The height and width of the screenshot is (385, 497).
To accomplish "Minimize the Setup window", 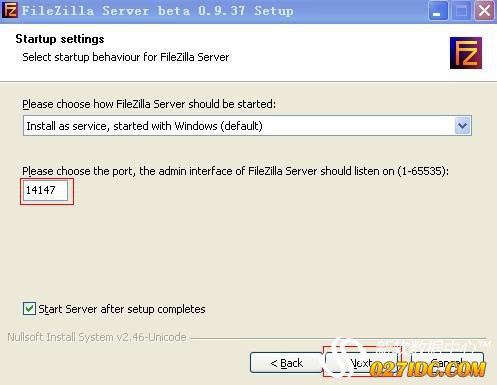I will tap(438, 11).
